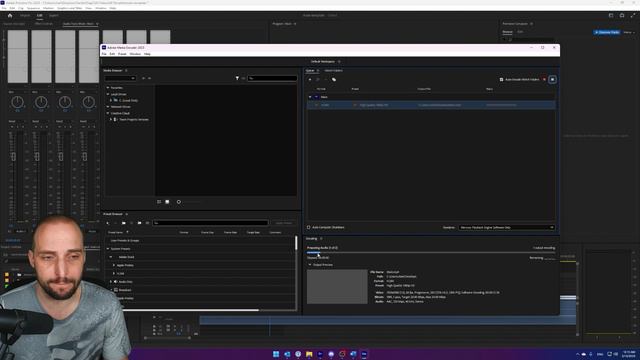This screenshot has width=640, height=360.
Task: Open Media Encoder Window menu
Action: coord(135,54)
